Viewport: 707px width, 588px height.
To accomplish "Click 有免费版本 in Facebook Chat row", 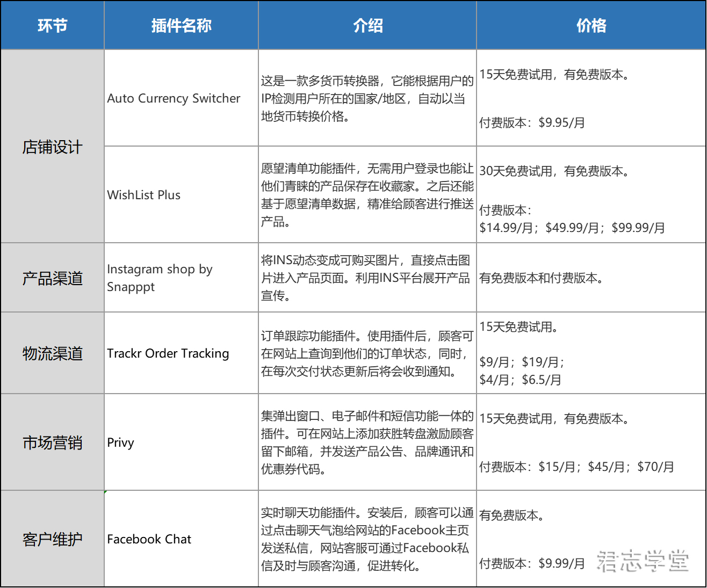I will pos(512,516).
